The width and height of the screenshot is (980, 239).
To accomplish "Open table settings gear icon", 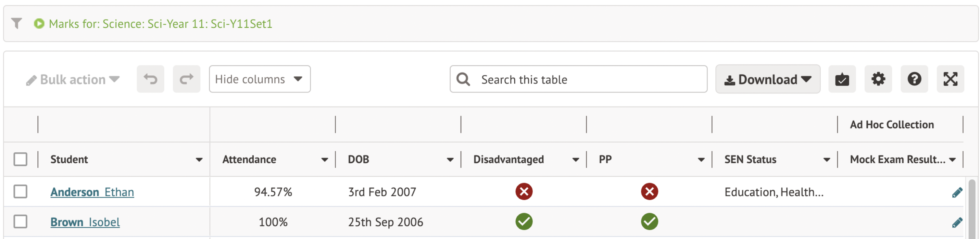I will pos(878,79).
